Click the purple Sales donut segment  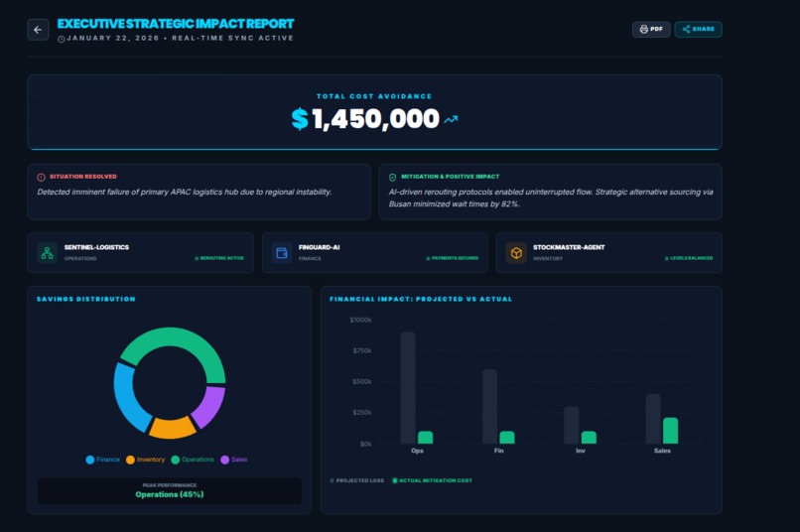(x=210, y=407)
